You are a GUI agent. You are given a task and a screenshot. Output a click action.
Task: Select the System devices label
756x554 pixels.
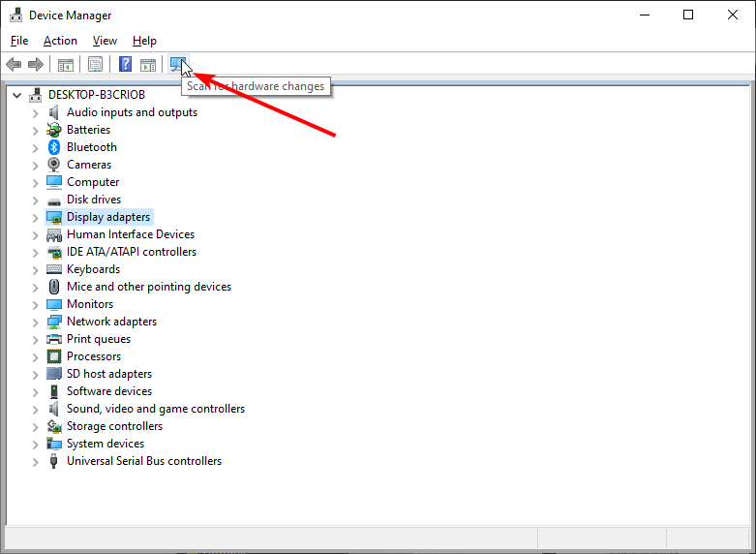pyautogui.click(x=106, y=444)
